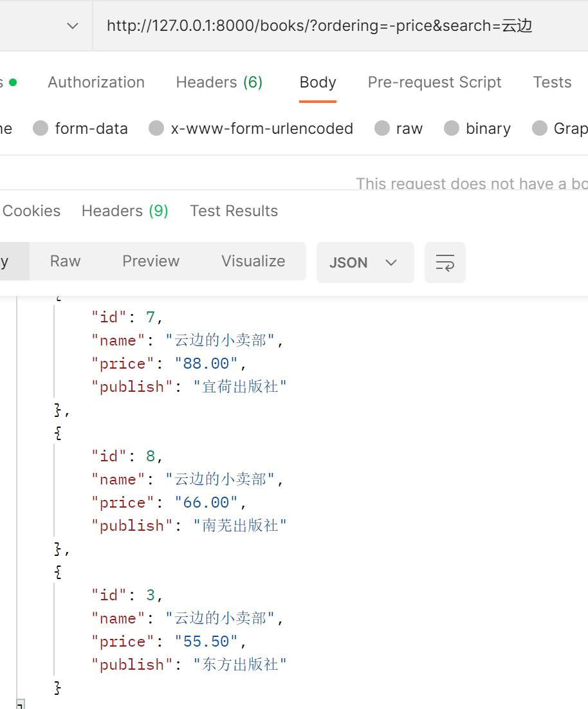Viewport: 588px width, 709px height.
Task: Switch response view to Preview
Action: [x=151, y=261]
